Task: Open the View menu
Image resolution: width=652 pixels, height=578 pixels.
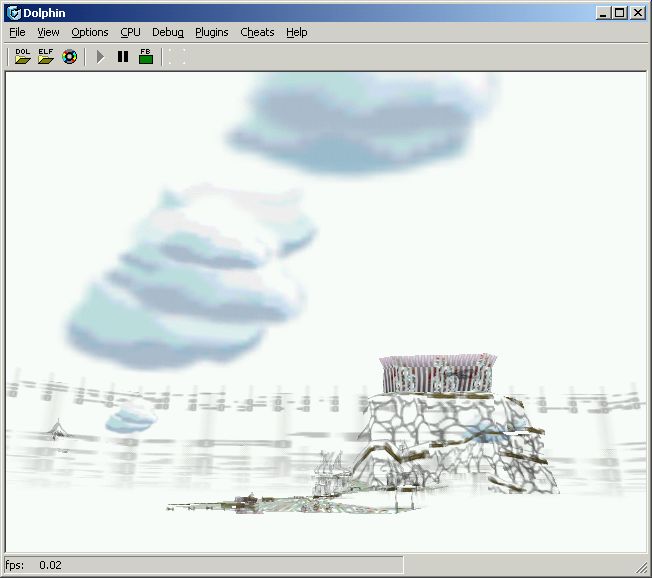Action: tap(48, 32)
